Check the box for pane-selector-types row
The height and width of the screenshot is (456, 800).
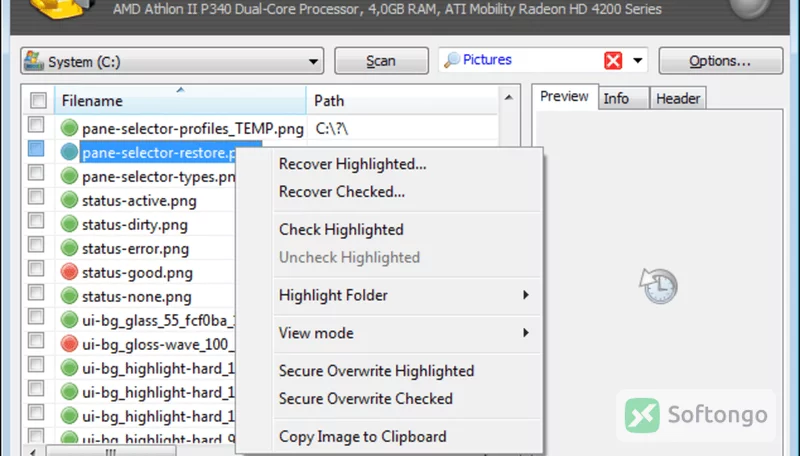(36, 172)
